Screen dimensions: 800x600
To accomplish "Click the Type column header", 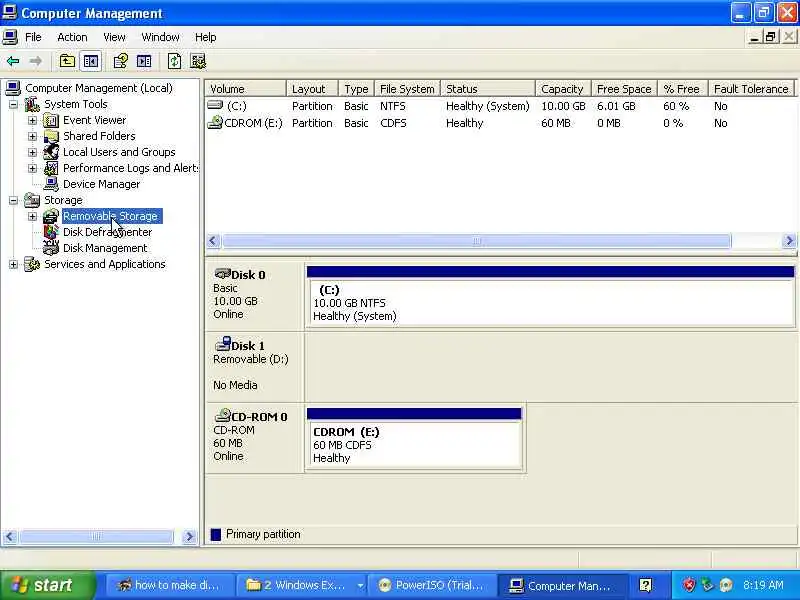I will [x=356, y=89].
